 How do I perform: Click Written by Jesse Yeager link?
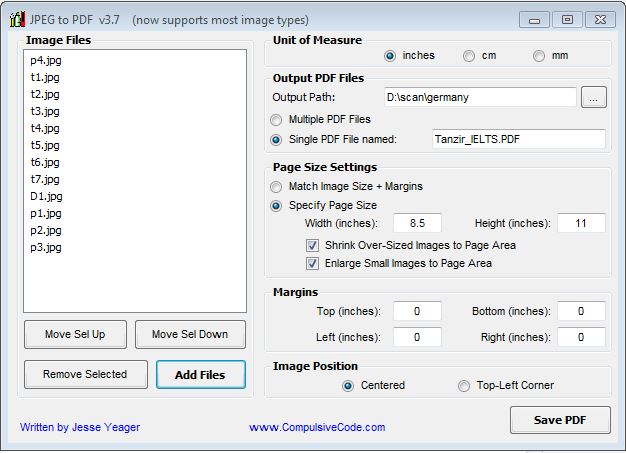coord(80,427)
